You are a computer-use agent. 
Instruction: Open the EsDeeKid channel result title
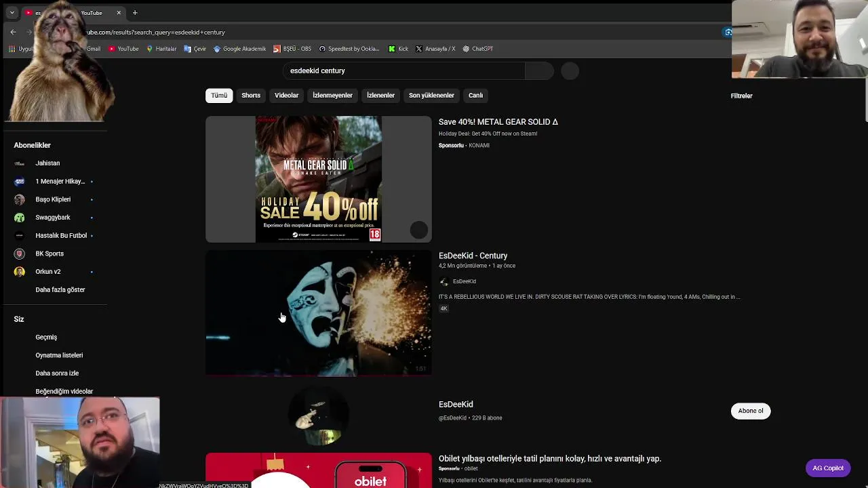point(456,405)
